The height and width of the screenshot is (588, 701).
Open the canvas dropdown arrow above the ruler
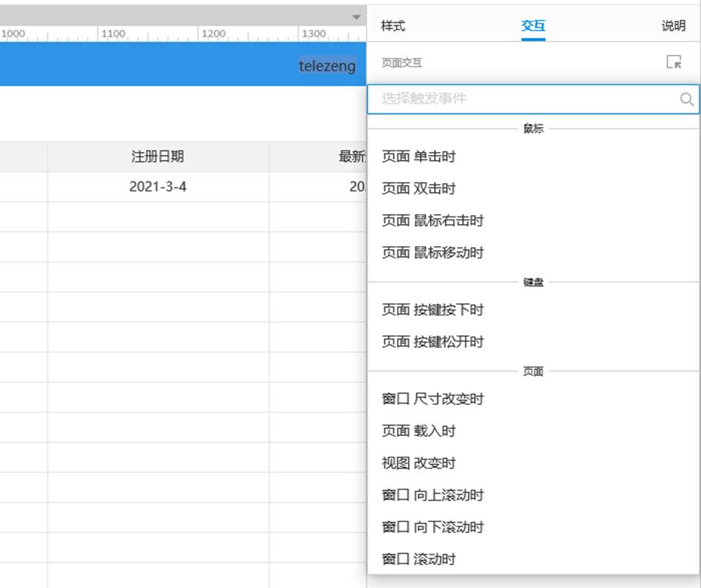[356, 18]
